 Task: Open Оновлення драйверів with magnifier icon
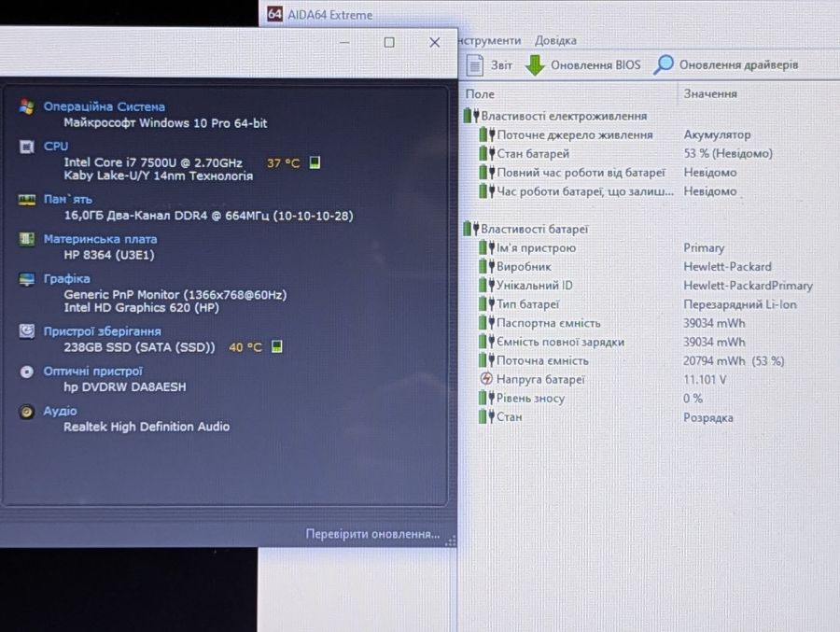[x=726, y=64]
